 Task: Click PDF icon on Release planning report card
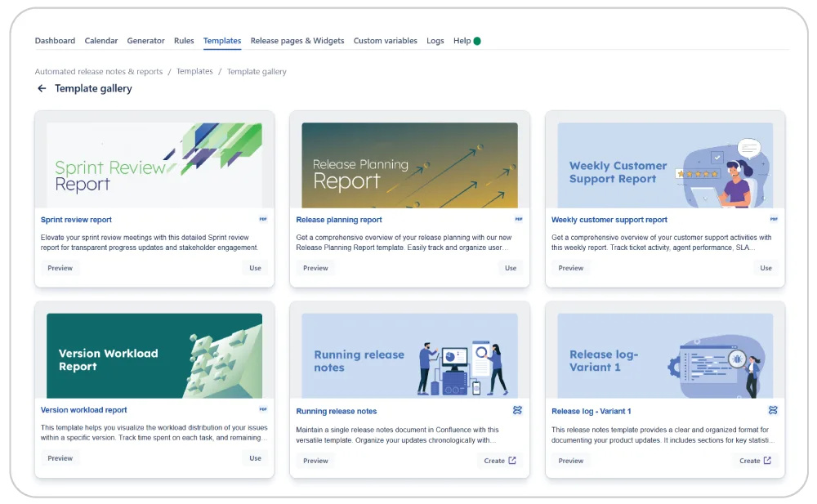coord(518,220)
